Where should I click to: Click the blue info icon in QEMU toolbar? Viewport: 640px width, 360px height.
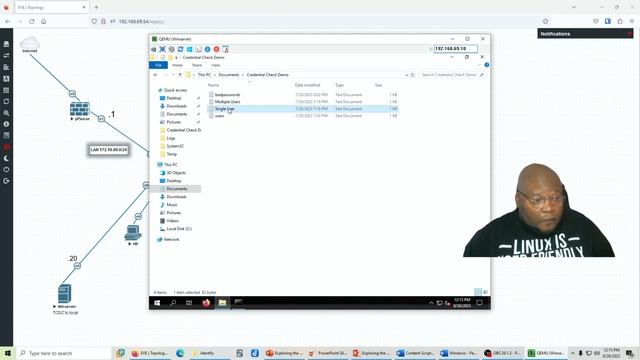click(x=207, y=49)
